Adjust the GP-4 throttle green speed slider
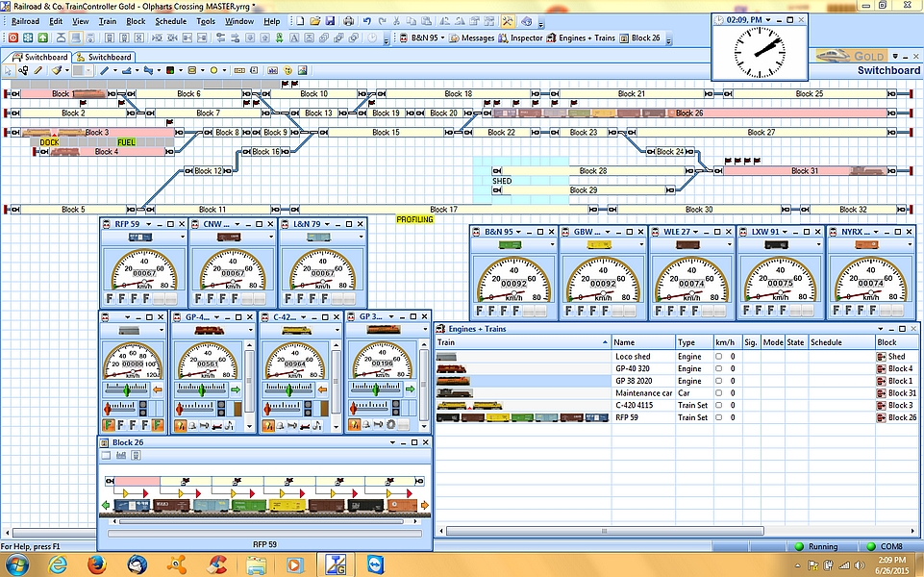 click(x=203, y=389)
